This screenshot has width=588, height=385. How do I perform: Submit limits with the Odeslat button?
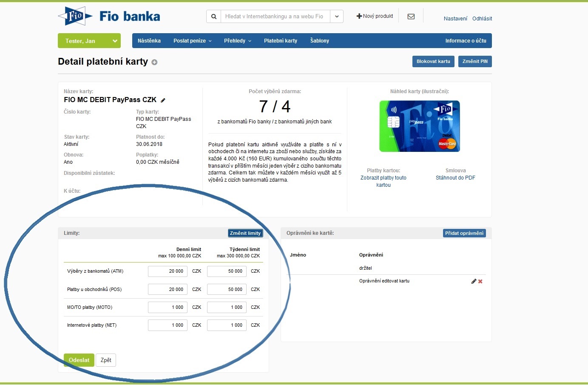(79, 360)
